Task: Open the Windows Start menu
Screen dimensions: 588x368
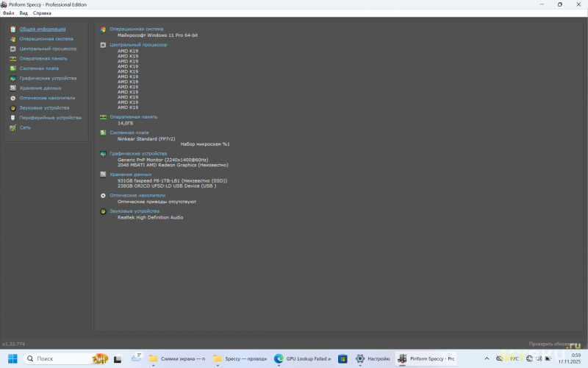Action: 12,359
